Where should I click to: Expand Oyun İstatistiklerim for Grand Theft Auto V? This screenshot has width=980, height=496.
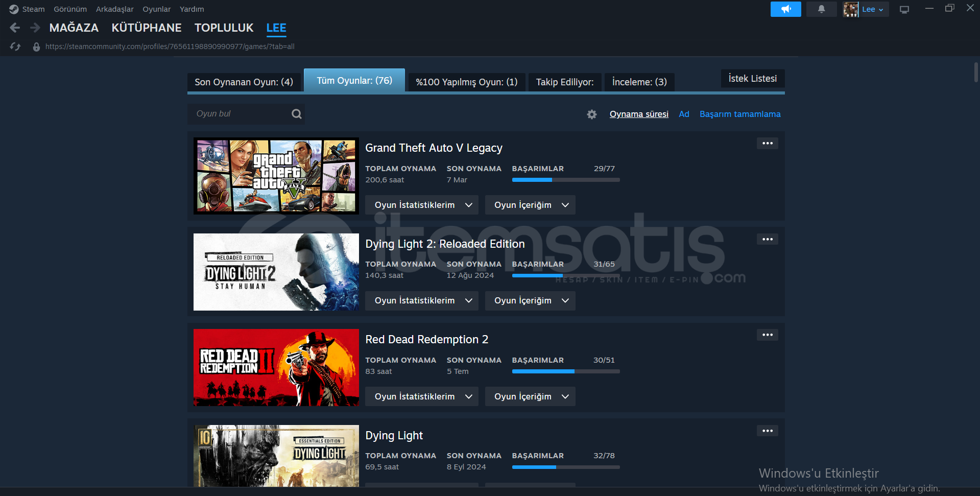click(422, 205)
